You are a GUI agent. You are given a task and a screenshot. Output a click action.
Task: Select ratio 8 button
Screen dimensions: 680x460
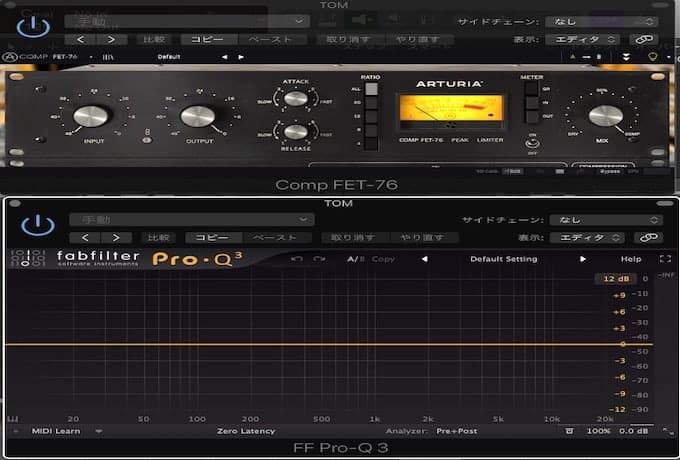pyautogui.click(x=371, y=130)
